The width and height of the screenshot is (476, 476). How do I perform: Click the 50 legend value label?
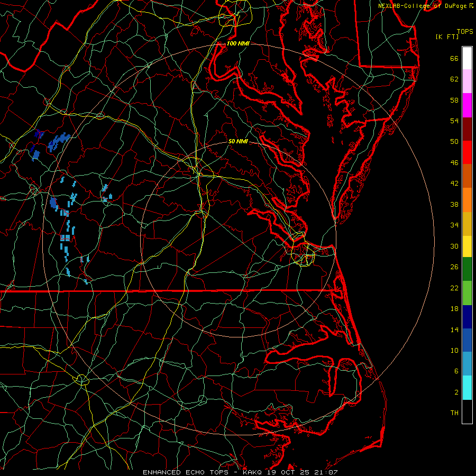pos(454,142)
